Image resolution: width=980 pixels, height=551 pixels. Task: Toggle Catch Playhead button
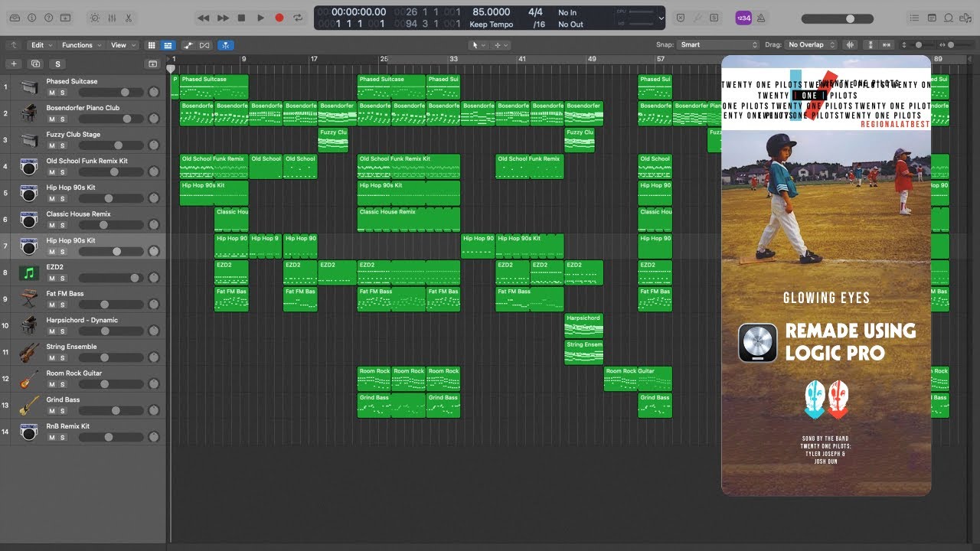click(x=226, y=45)
